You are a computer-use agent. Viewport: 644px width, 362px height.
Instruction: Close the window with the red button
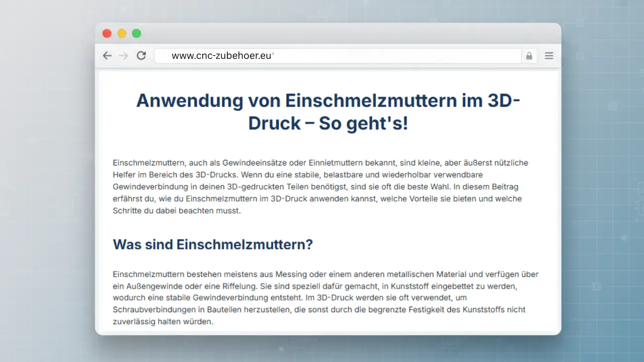(107, 34)
